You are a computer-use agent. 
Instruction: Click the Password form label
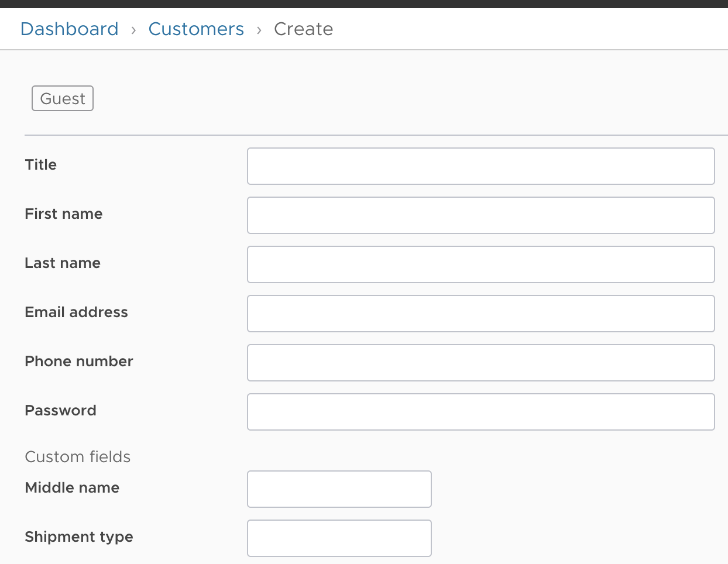(60, 410)
